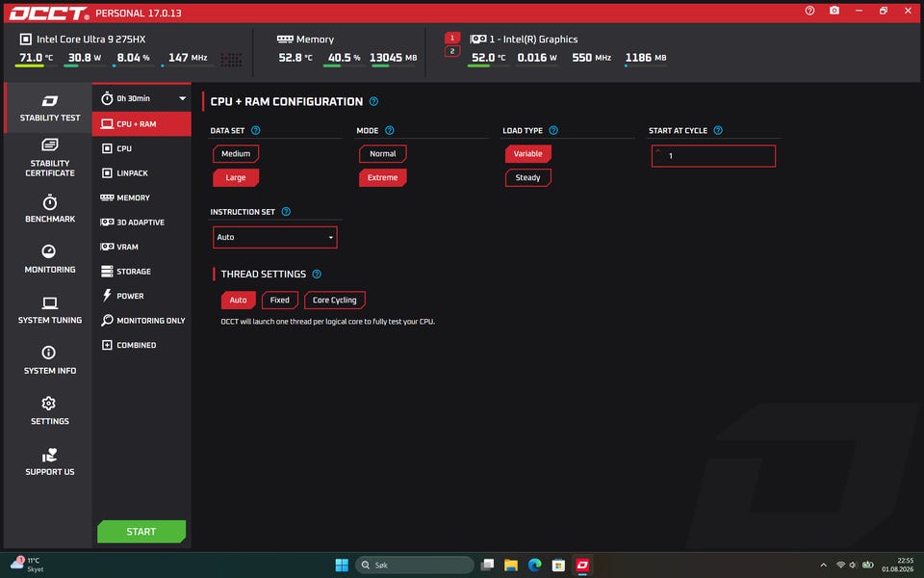Open Microsoft Edge from the taskbar
The height and width of the screenshot is (578, 924).
[534, 565]
